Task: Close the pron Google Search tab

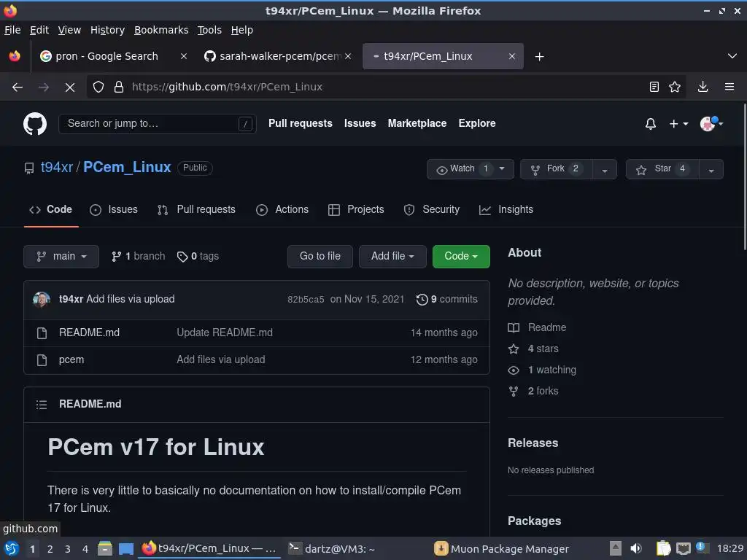Action: 183,56
